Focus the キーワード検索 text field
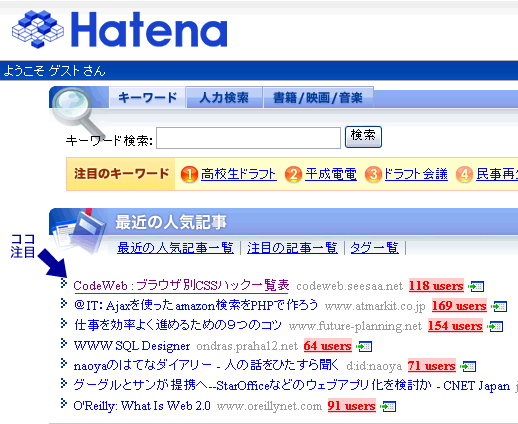Screen dimensions: 518x424 (248, 138)
